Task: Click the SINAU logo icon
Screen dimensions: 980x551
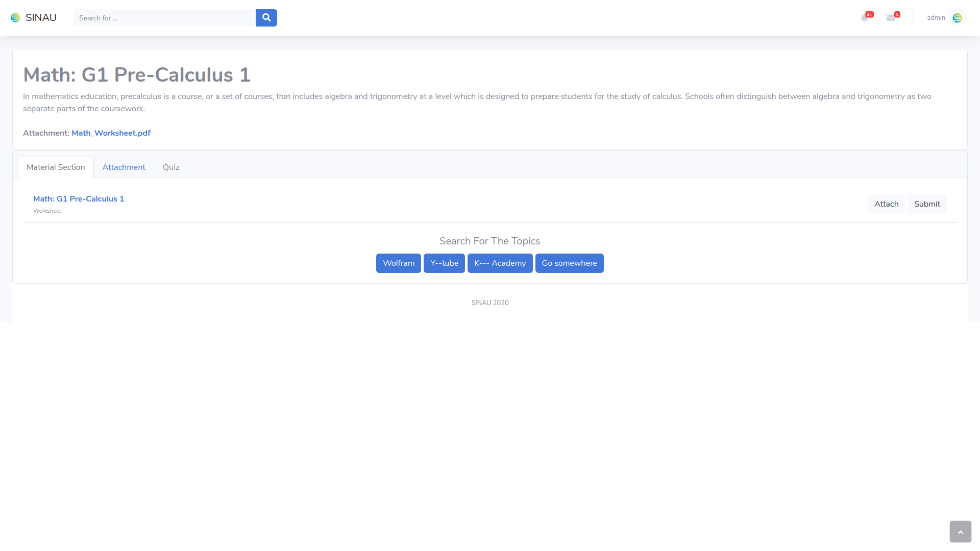Action: 16,18
